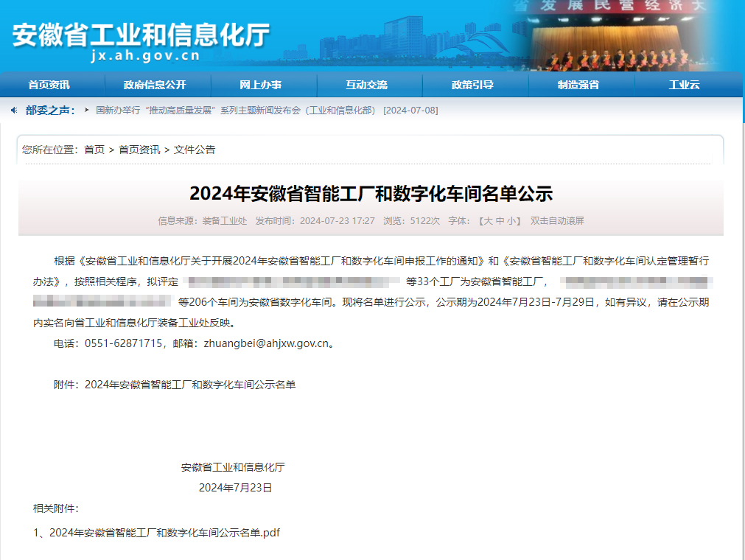Click the email zhuangbei@ahjxw.gov.cn
The width and height of the screenshot is (745, 560).
[266, 343]
